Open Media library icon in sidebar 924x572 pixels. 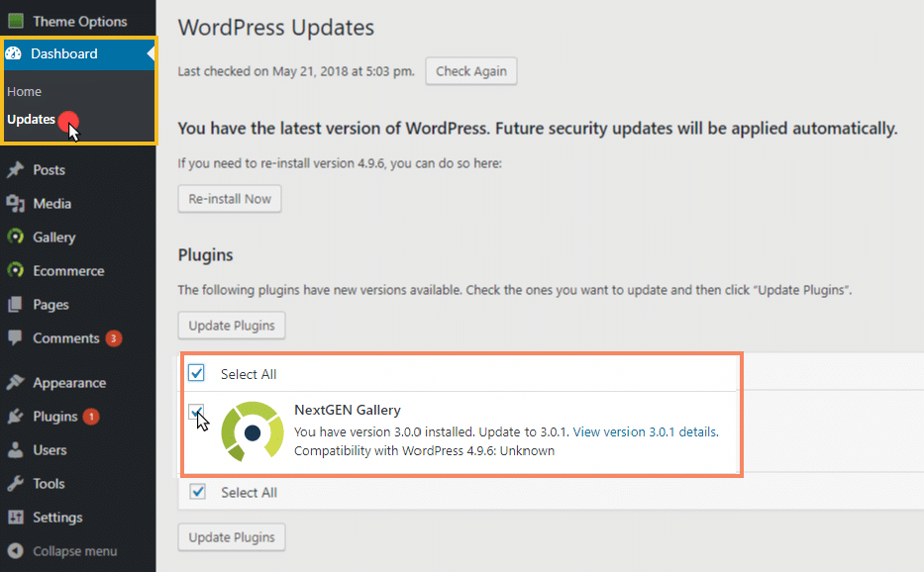15,204
